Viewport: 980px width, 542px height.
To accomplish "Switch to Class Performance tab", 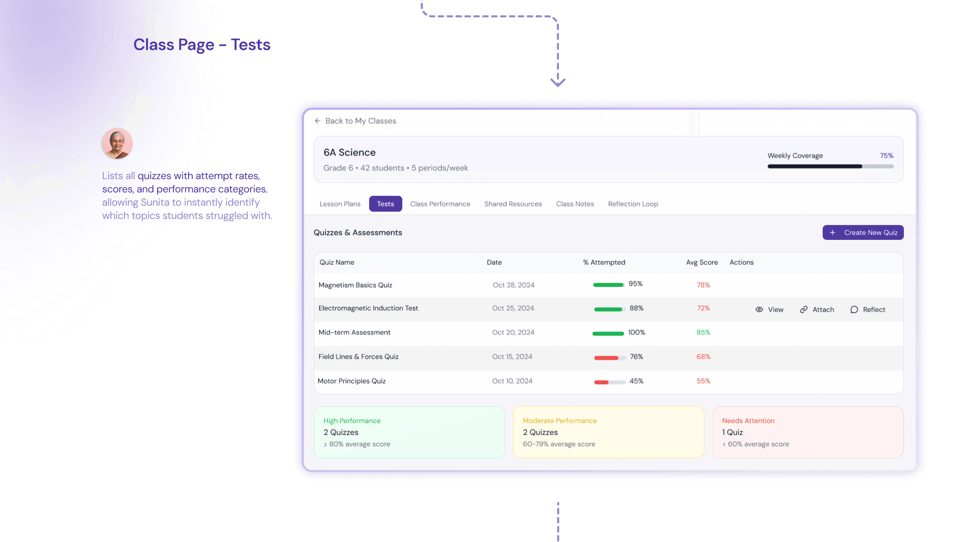I will [x=440, y=204].
